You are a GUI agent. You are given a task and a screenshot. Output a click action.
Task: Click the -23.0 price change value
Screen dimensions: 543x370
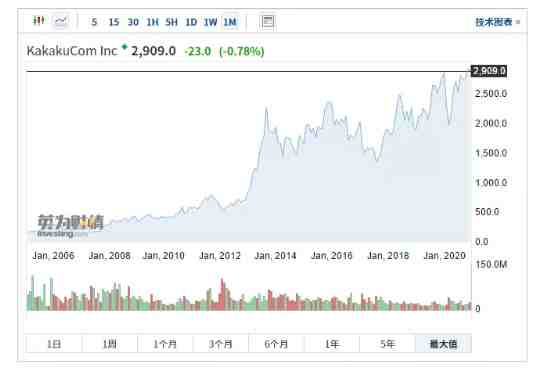(198, 52)
